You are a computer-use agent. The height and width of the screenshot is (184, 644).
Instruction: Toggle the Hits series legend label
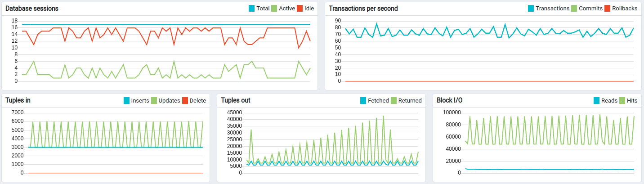[x=632, y=100]
